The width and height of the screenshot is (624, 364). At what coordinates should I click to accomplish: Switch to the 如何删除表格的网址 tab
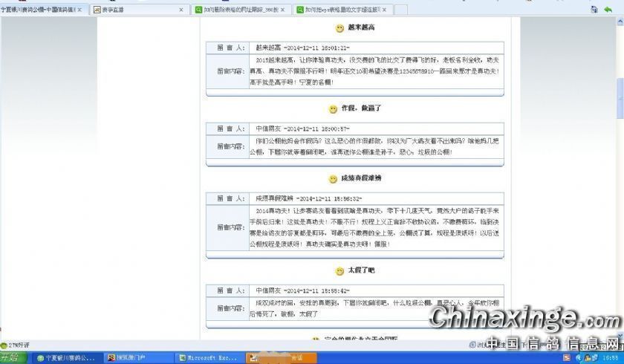point(238,10)
